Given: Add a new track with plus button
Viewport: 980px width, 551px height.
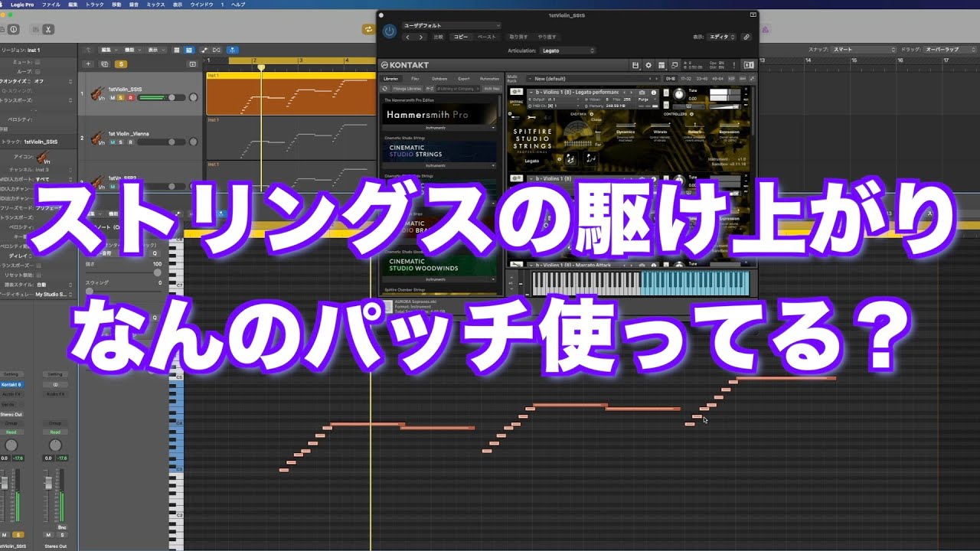Looking at the screenshot, I should pos(89,64).
